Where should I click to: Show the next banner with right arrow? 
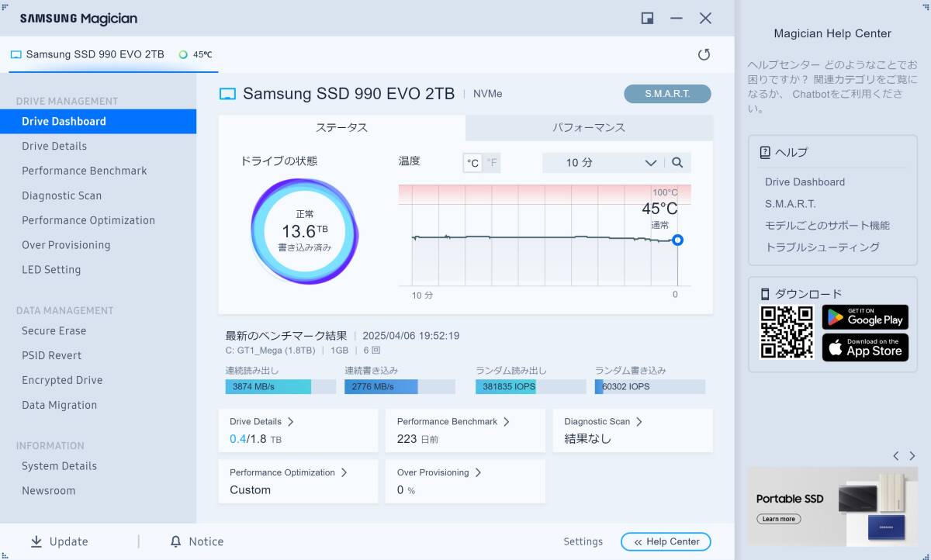coord(912,456)
